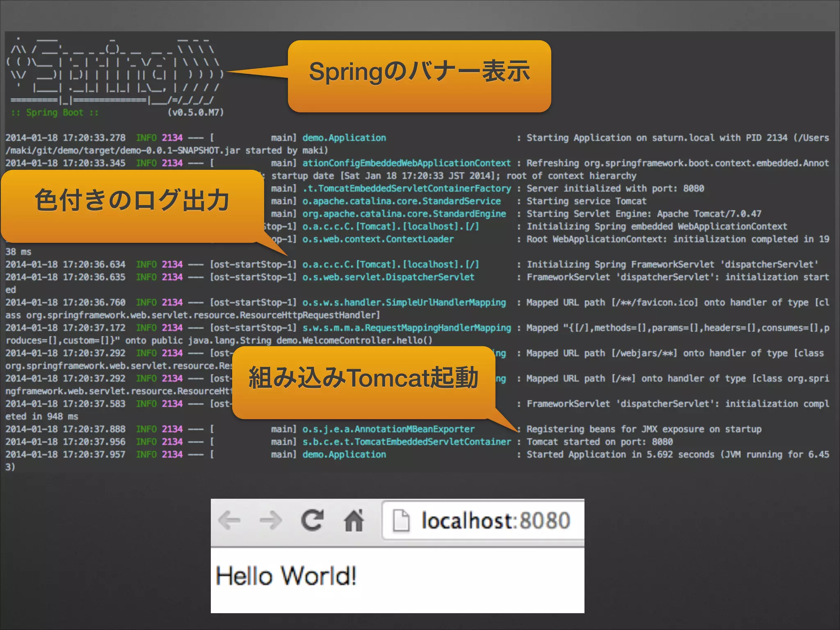Go to the browser home page
The width and height of the screenshot is (840, 630).
(x=354, y=520)
